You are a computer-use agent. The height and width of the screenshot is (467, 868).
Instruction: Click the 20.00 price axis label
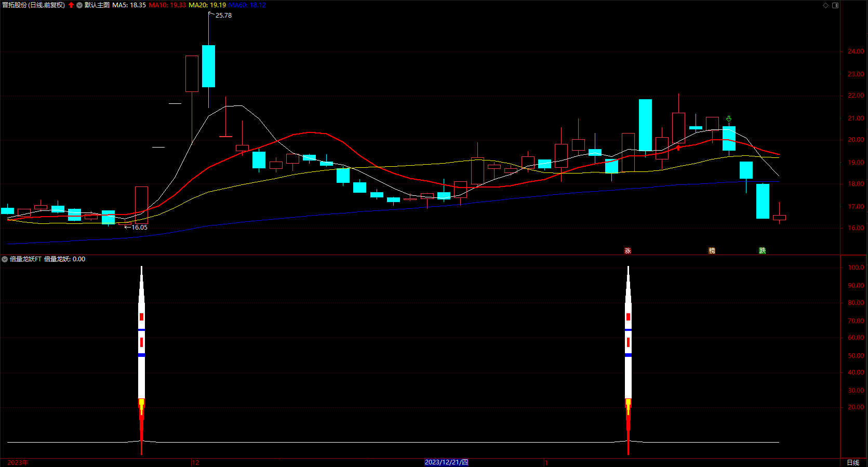(856, 140)
